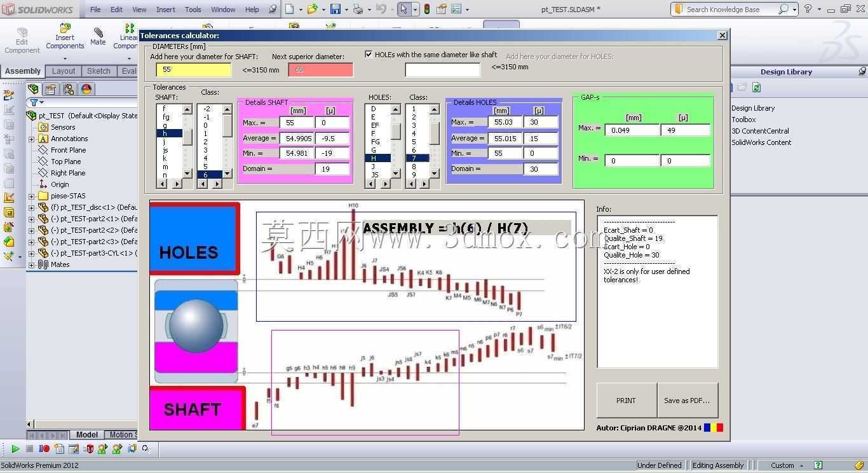This screenshot has height=473, width=868.
Task: Click the large SHAFT magenta button
Action: tap(198, 408)
